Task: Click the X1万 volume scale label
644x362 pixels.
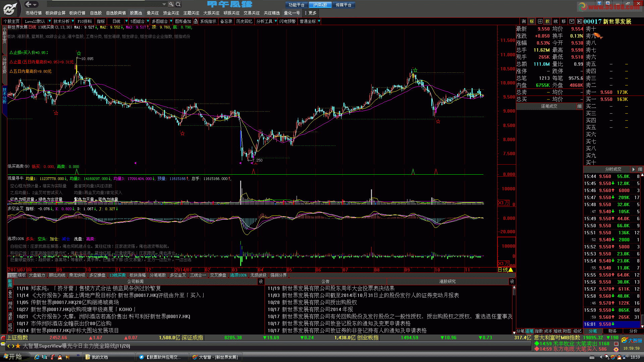Action: 503,203
